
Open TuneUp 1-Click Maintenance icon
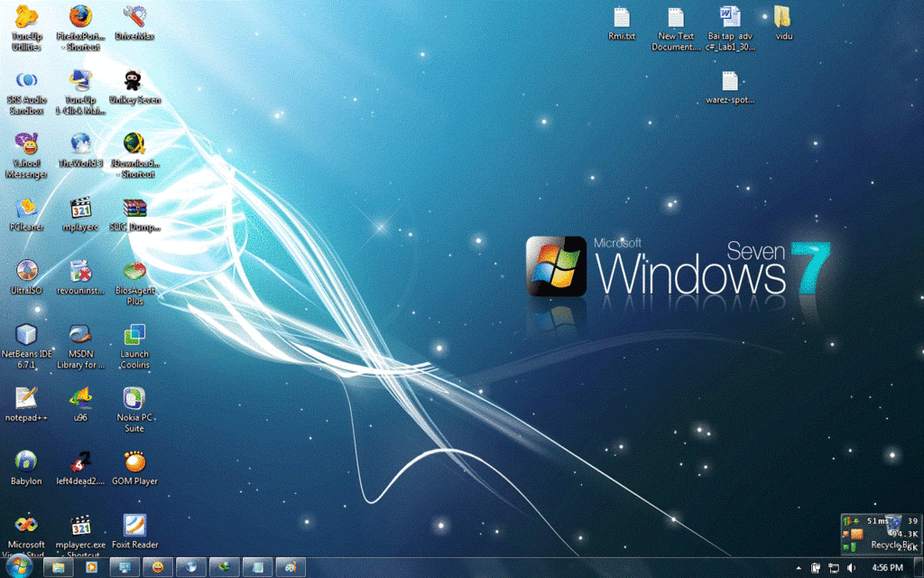(80, 90)
